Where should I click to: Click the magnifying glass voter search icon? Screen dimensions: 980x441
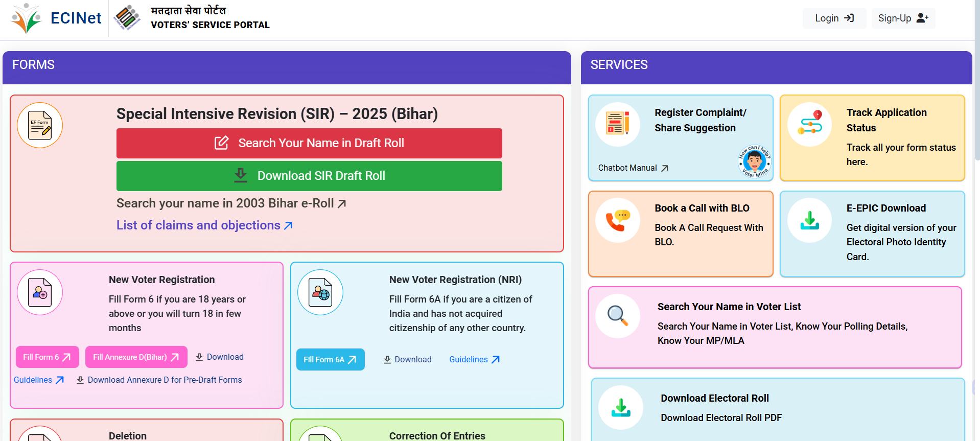coord(618,316)
